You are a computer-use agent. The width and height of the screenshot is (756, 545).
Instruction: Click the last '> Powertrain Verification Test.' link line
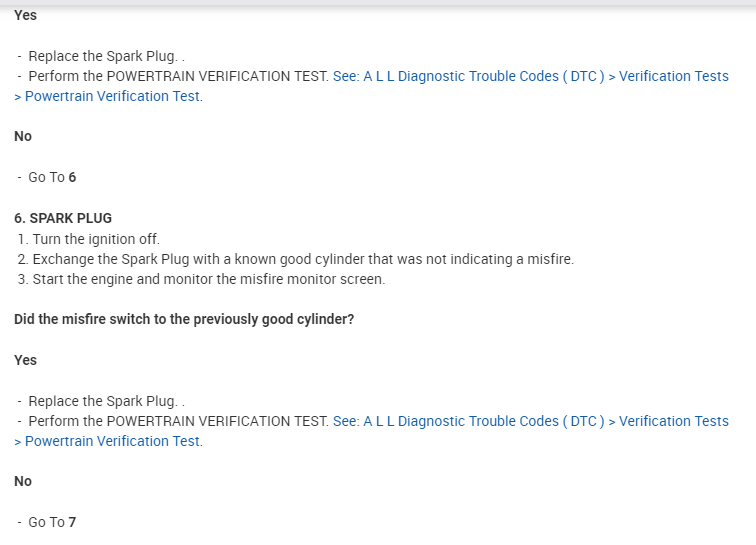pyautogui.click(x=108, y=441)
